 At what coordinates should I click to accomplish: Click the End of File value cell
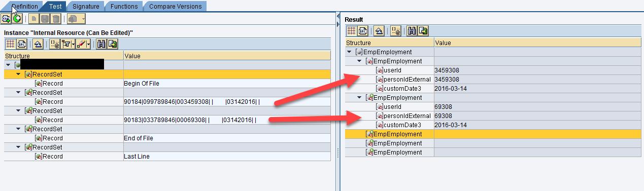(227, 138)
